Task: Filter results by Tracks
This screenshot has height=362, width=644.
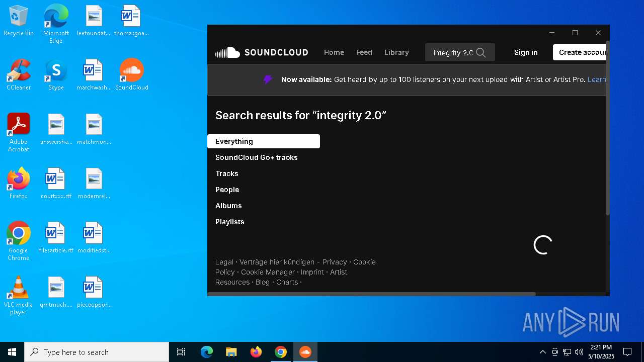Action: point(227,173)
